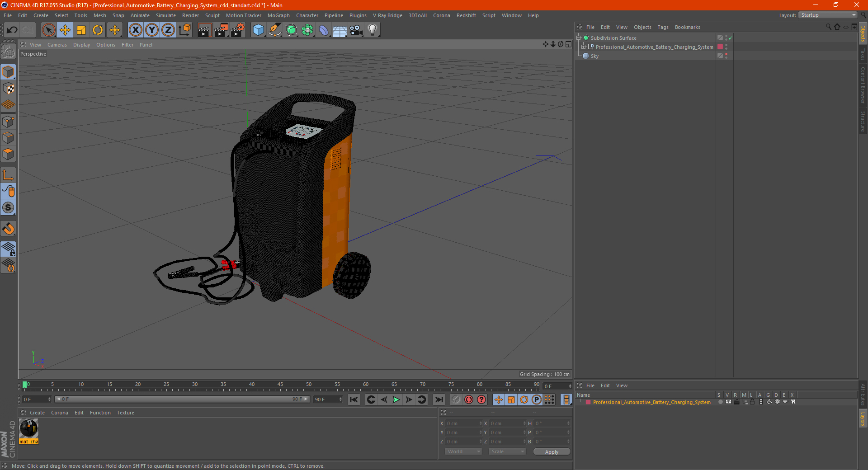
Task: Add a Floor environment object
Action: click(x=340, y=30)
